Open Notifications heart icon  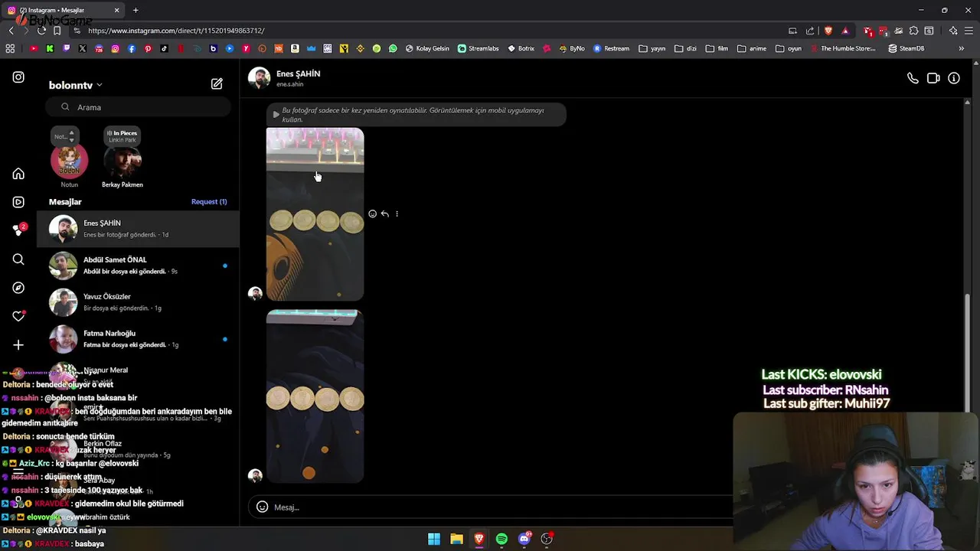(18, 316)
